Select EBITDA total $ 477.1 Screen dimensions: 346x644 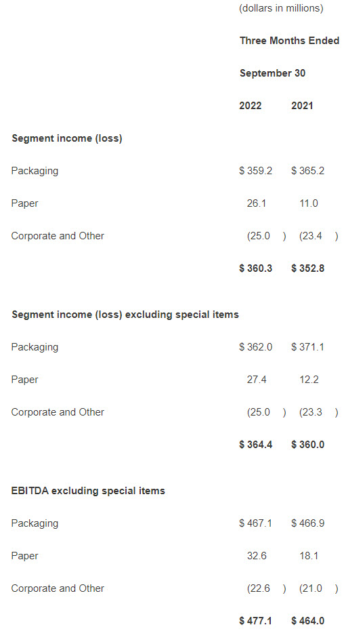(256, 620)
